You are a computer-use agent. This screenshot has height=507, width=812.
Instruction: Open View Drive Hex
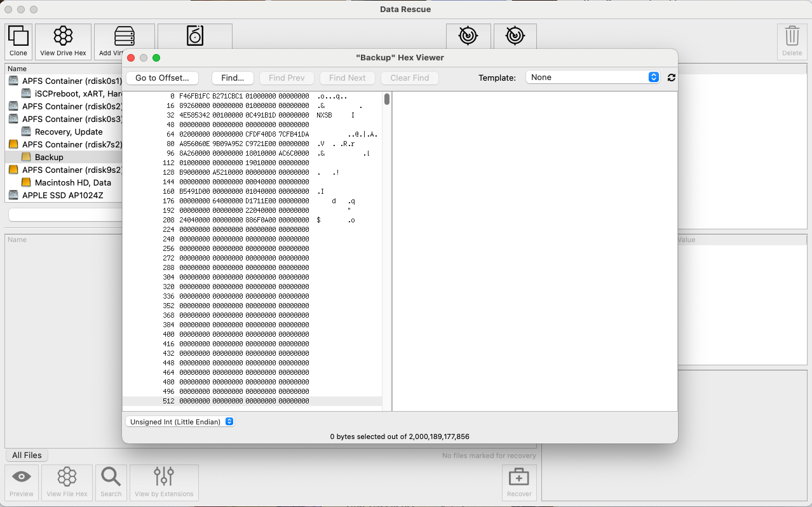click(63, 40)
